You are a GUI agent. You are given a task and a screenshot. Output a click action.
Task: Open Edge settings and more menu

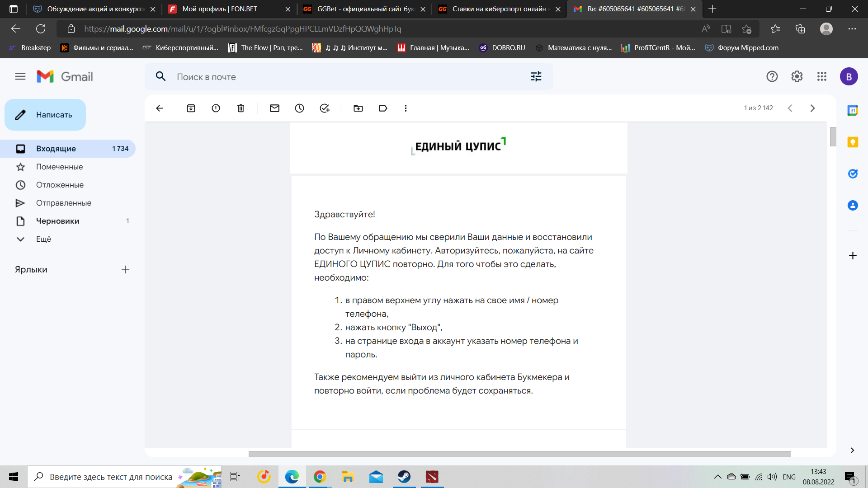[852, 29]
